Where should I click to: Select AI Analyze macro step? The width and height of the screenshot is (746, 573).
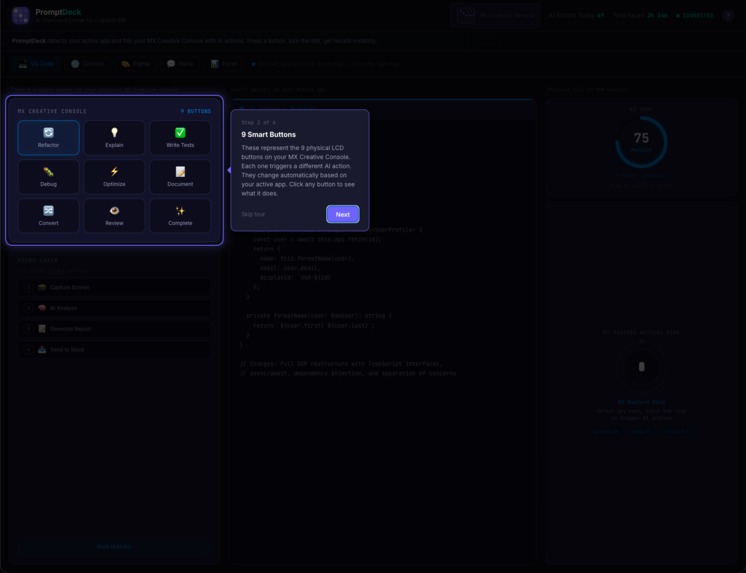114,308
